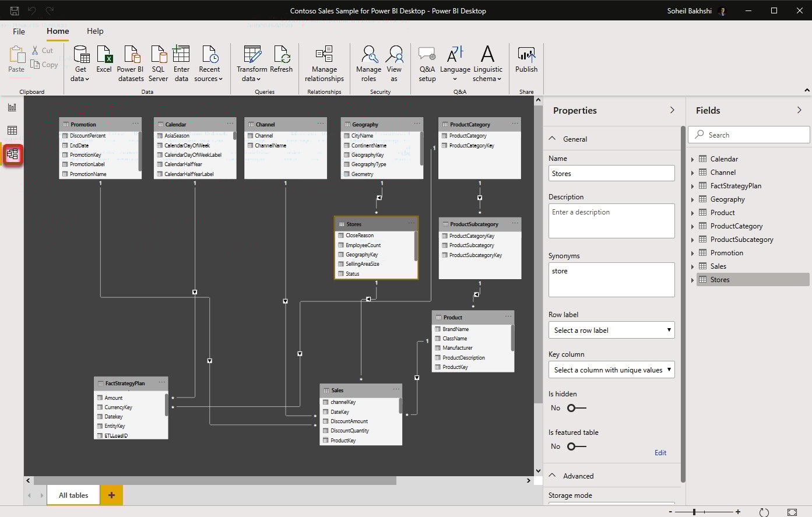Toggle the Is hidden switch
This screenshot has width=812, height=517.
pyautogui.click(x=577, y=408)
